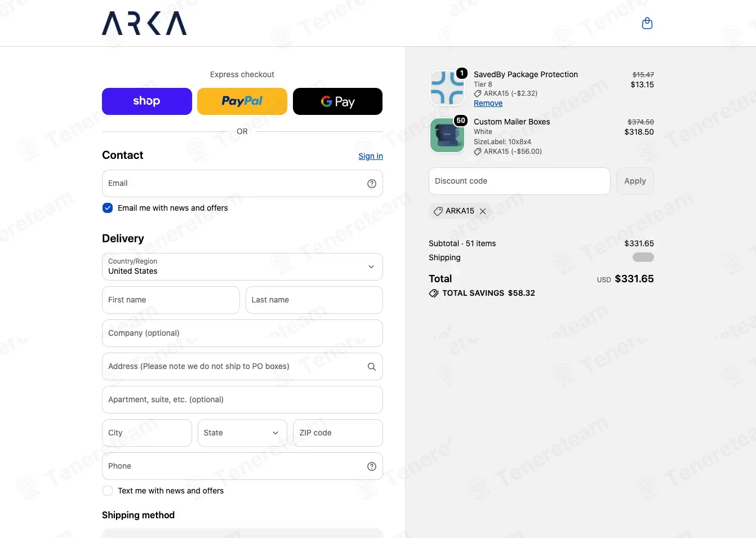Pay with Google Pay express checkout
Image resolution: width=756 pixels, height=538 pixels.
pyautogui.click(x=338, y=101)
